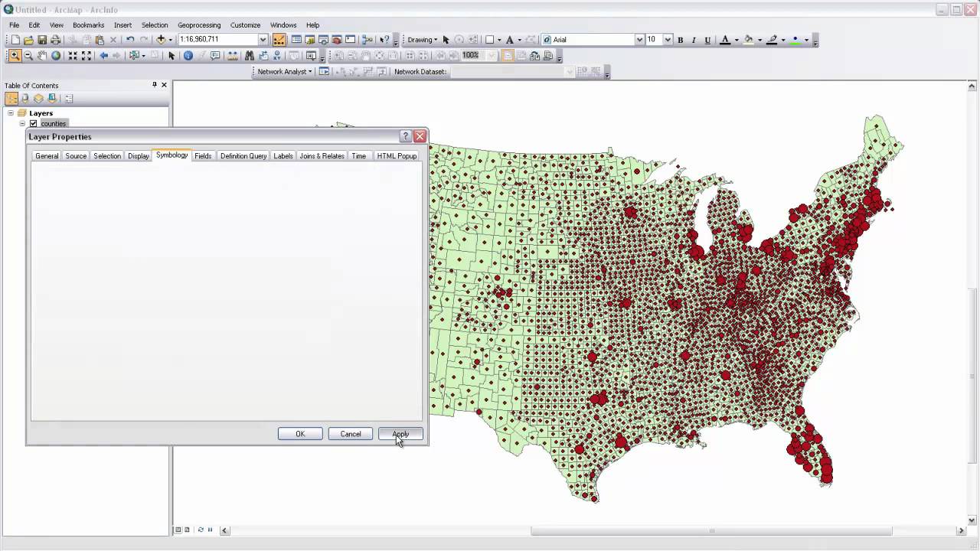Select the Zoom Out tool

pyautogui.click(x=28, y=56)
